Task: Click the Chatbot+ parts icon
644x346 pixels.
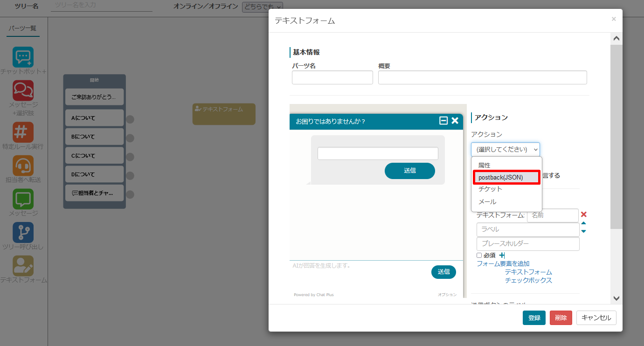Action: coord(23,57)
